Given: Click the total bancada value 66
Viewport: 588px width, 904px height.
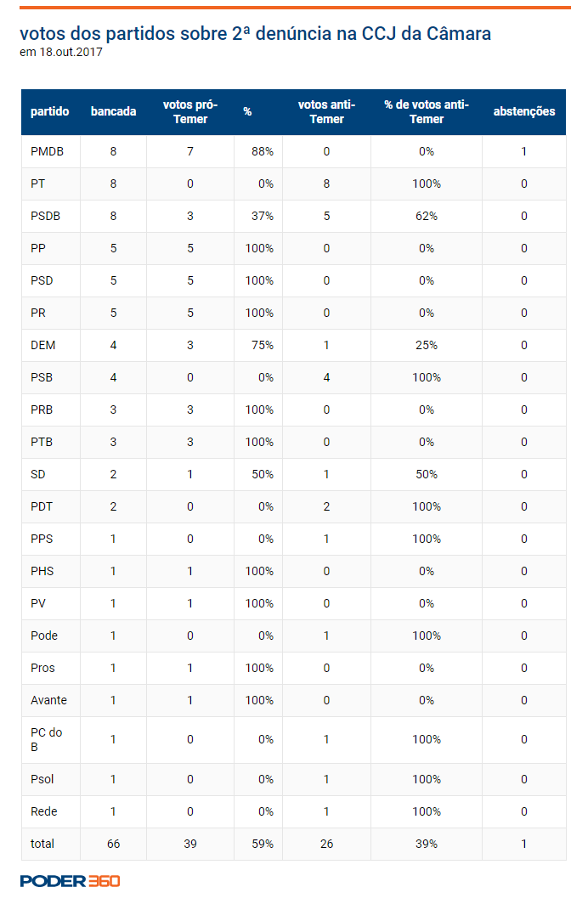Looking at the screenshot, I should (114, 844).
